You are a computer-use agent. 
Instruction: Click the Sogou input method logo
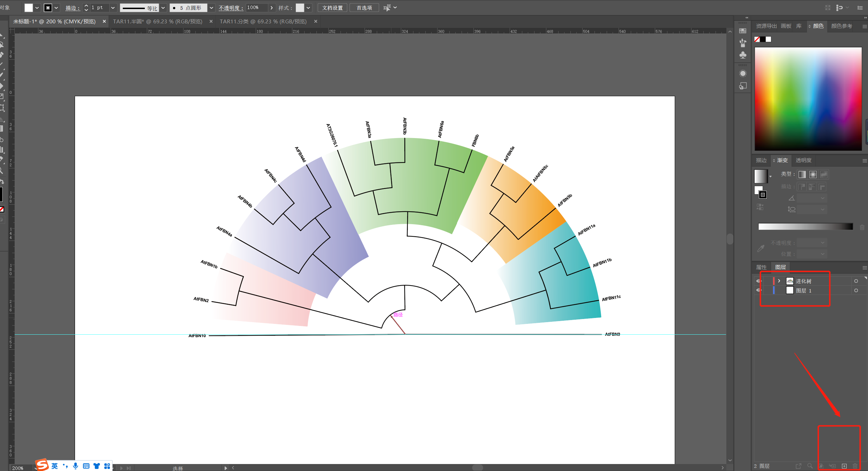pos(42,465)
